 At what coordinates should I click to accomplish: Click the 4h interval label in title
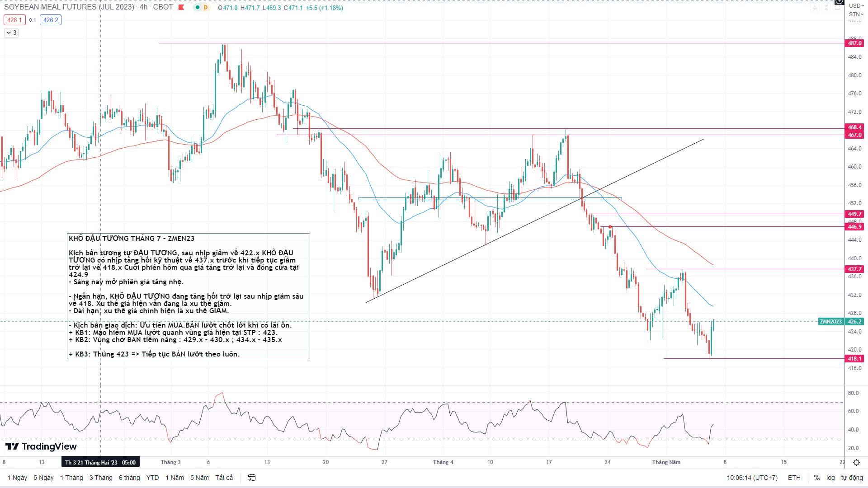click(x=143, y=7)
